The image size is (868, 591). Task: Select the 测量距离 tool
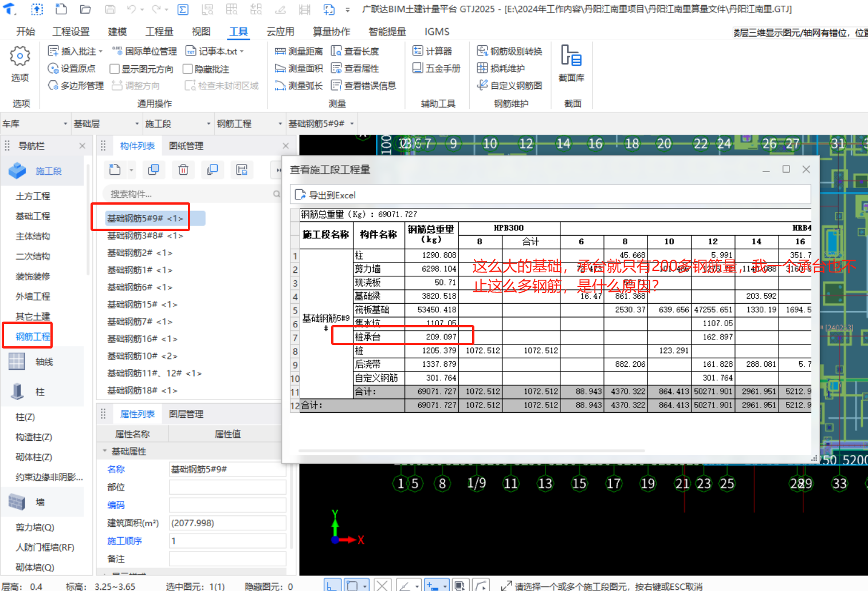click(x=299, y=51)
